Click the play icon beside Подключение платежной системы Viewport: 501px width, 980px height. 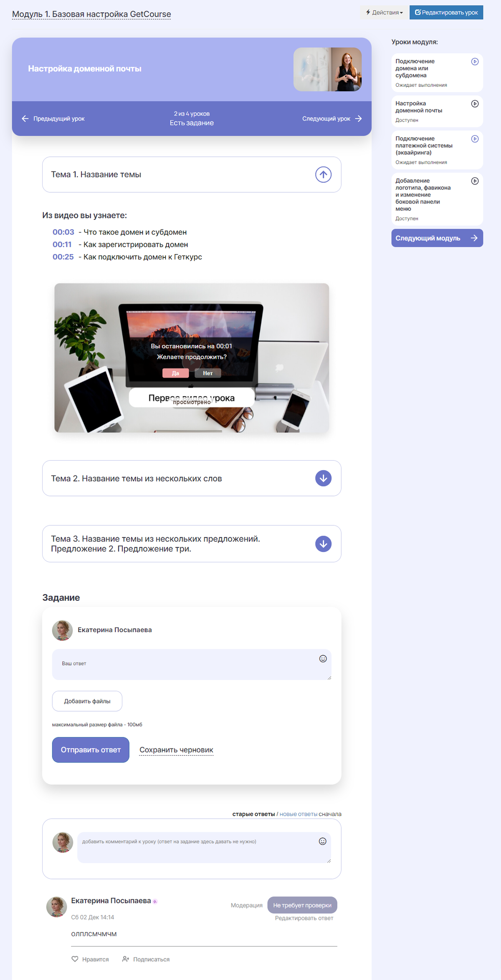pos(475,139)
